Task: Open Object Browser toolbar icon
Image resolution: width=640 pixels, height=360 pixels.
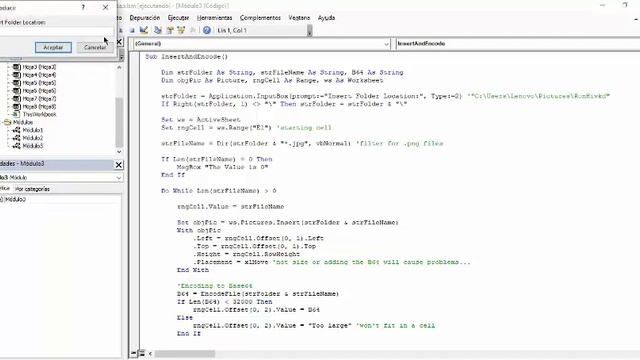Action: (x=181, y=30)
